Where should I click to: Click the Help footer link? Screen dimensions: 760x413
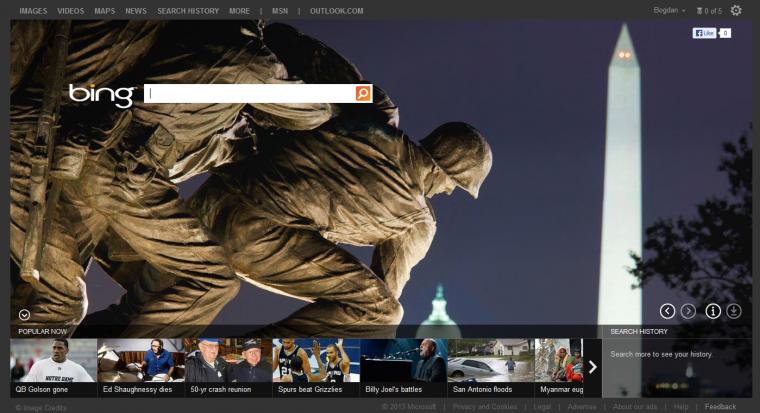681,407
